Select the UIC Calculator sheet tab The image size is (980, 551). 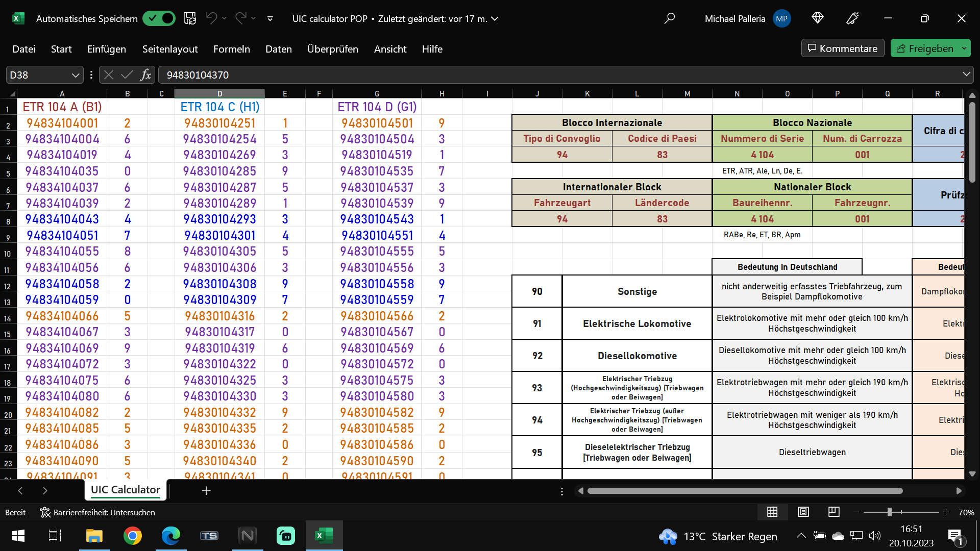125,490
